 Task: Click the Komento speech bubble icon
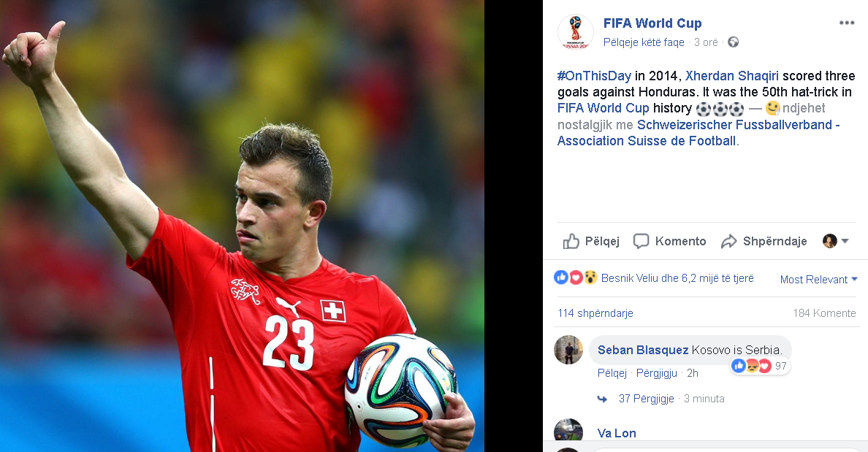(x=641, y=241)
